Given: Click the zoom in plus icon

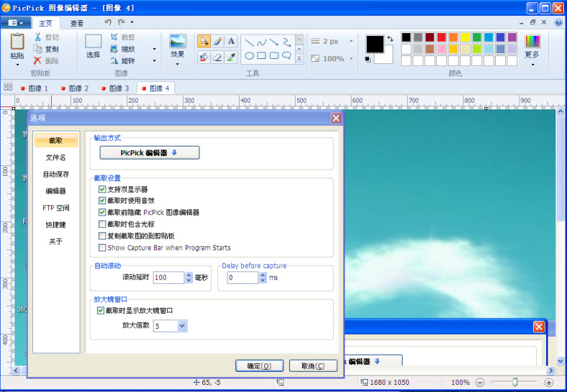Looking at the screenshot, I should click(548, 382).
